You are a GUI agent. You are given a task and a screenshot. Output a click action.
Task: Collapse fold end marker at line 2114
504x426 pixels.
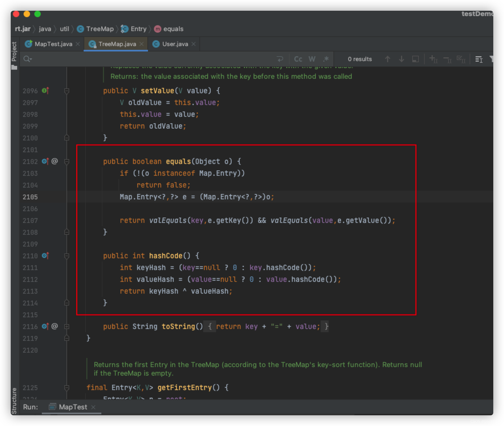tap(67, 303)
